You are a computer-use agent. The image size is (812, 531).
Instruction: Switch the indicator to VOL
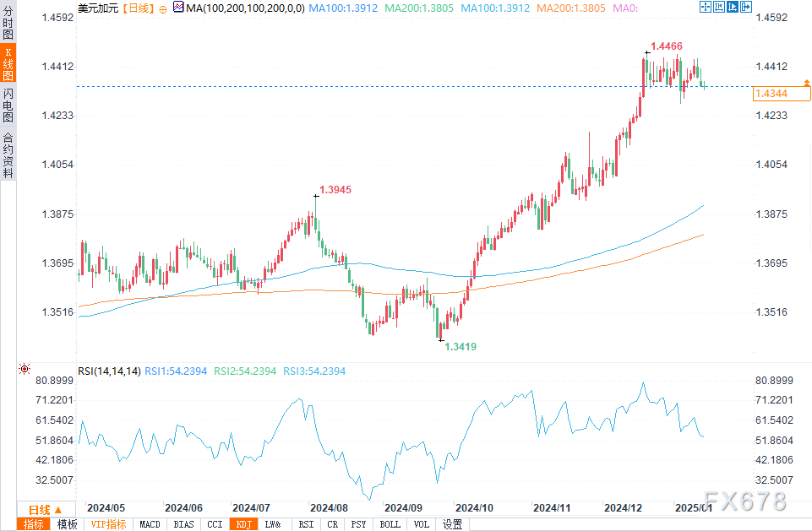422,524
